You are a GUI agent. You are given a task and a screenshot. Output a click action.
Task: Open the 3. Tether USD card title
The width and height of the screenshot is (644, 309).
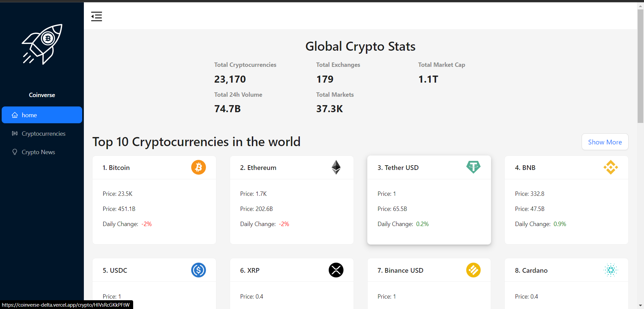pos(398,168)
